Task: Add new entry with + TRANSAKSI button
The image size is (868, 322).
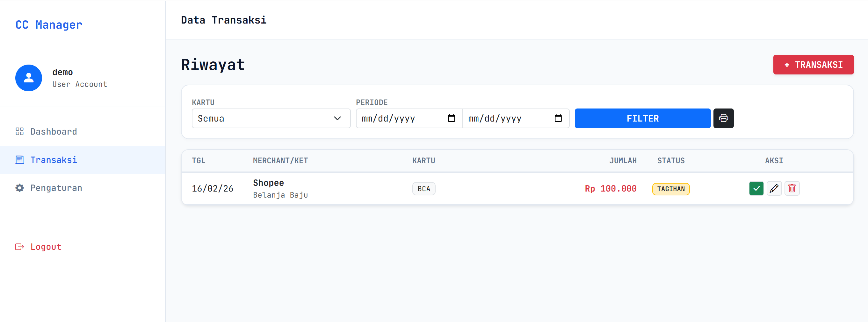Action: coord(813,65)
